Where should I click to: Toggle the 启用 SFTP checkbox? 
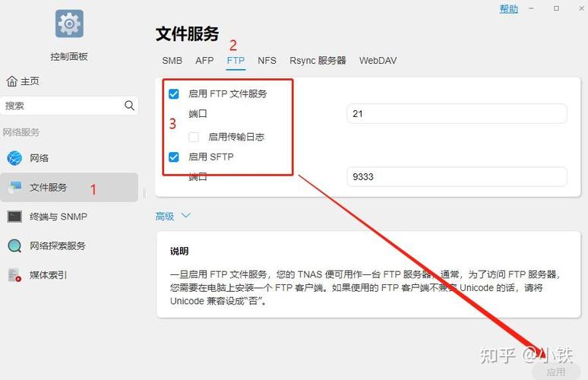click(174, 157)
